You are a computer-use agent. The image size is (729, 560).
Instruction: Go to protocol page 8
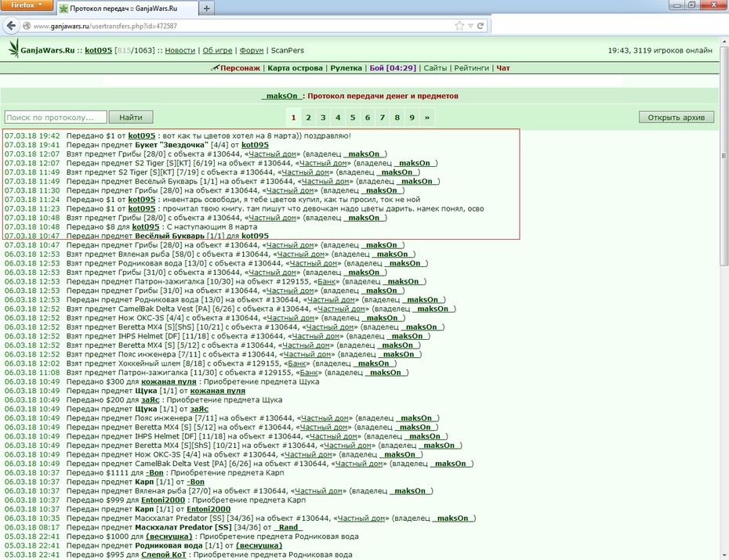pyautogui.click(x=397, y=117)
